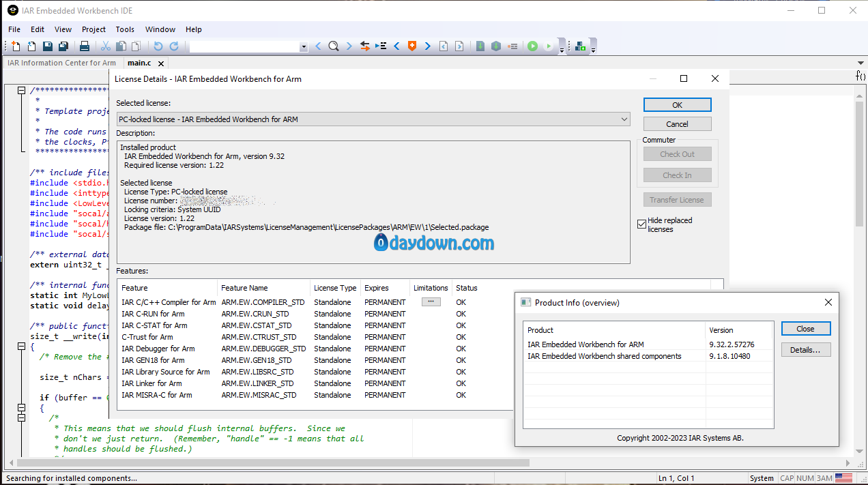Open the toolbar quick search dropdown arrow
868x485 pixels.
coord(304,47)
